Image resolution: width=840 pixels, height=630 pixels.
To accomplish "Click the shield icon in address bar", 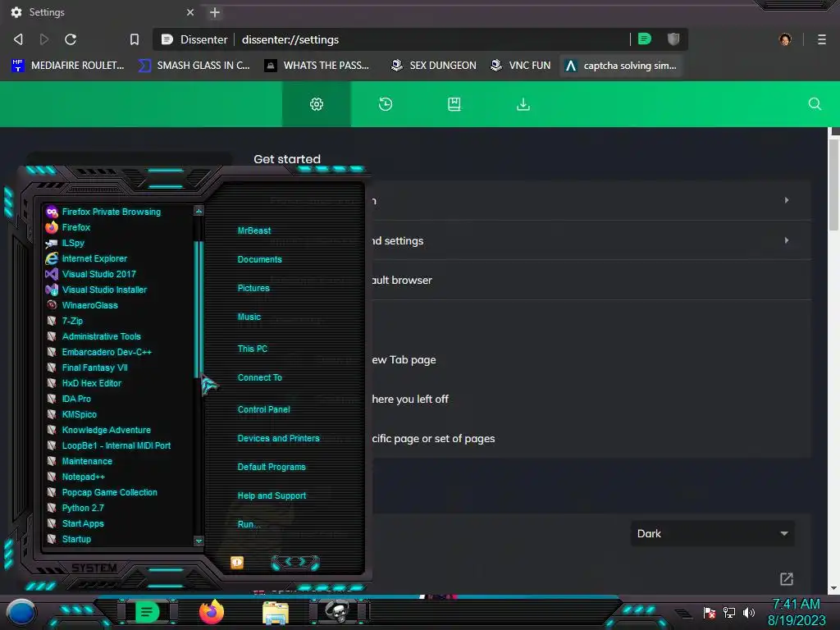I will point(673,39).
